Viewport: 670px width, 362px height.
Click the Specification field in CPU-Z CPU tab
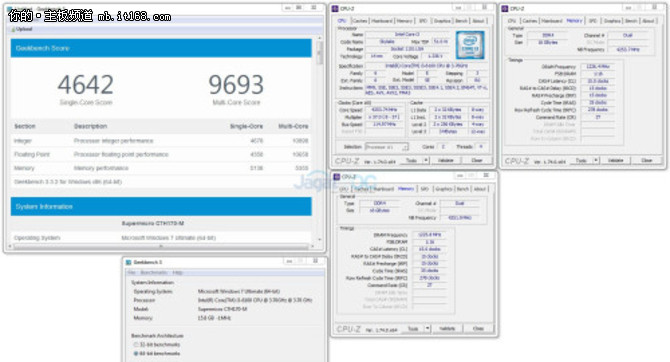click(426, 66)
